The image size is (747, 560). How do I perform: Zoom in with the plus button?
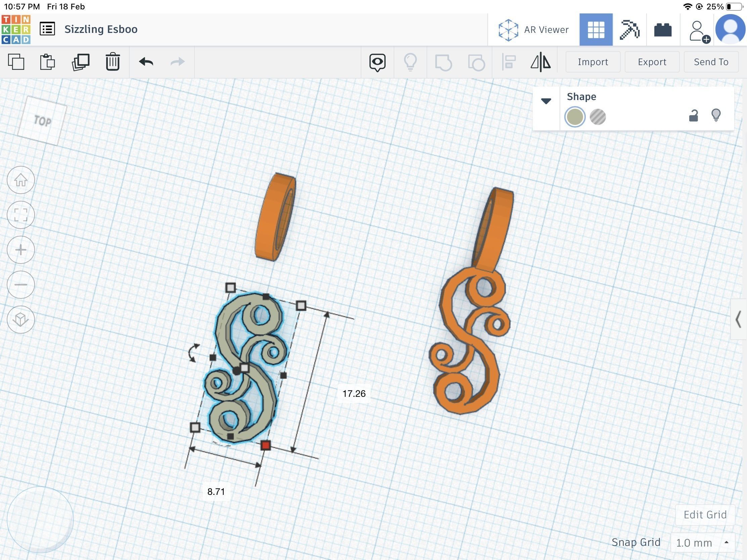[x=21, y=250]
